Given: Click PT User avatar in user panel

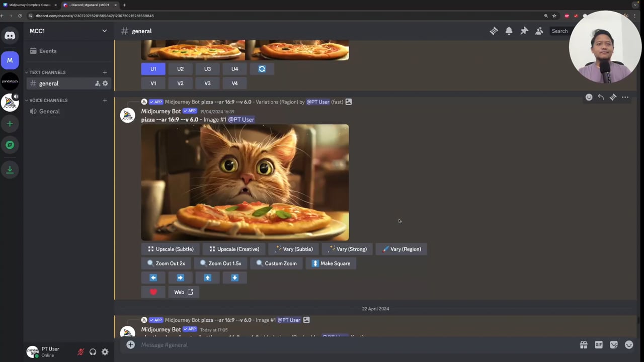Looking at the screenshot, I should [33, 352].
